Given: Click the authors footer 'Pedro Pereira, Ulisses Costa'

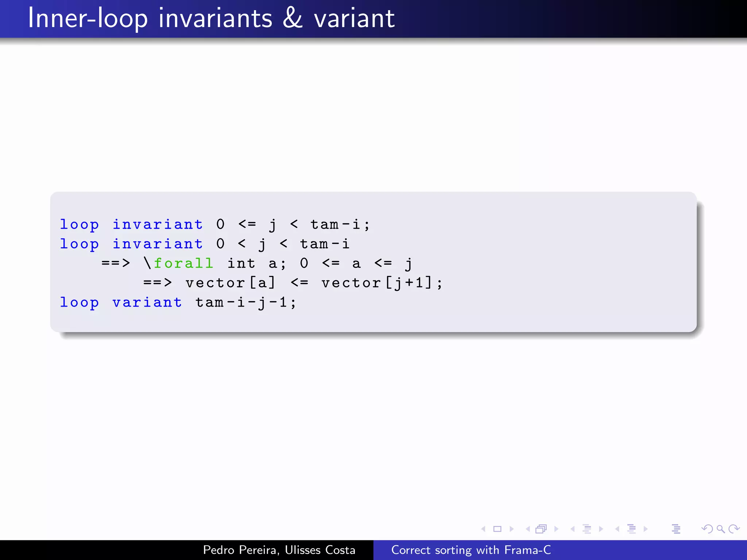Looking at the screenshot, I should coord(279,550).
